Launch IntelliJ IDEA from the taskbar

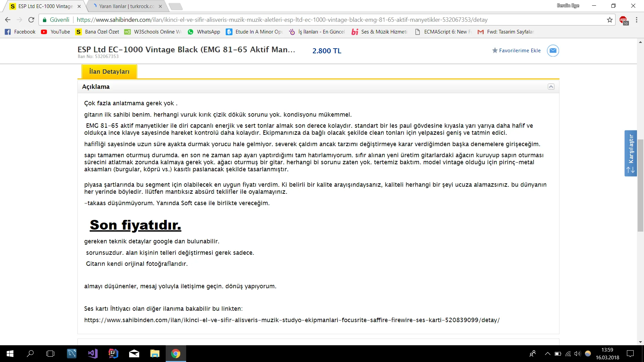113,354
